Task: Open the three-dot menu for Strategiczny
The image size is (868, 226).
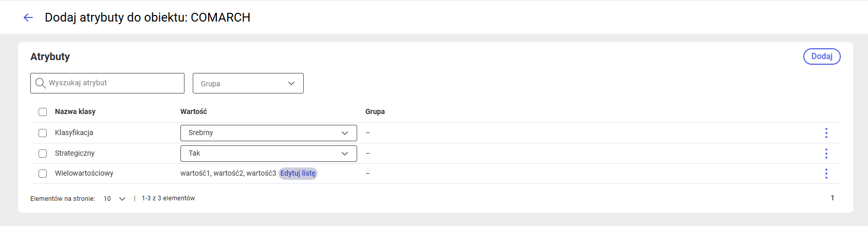Action: click(826, 154)
